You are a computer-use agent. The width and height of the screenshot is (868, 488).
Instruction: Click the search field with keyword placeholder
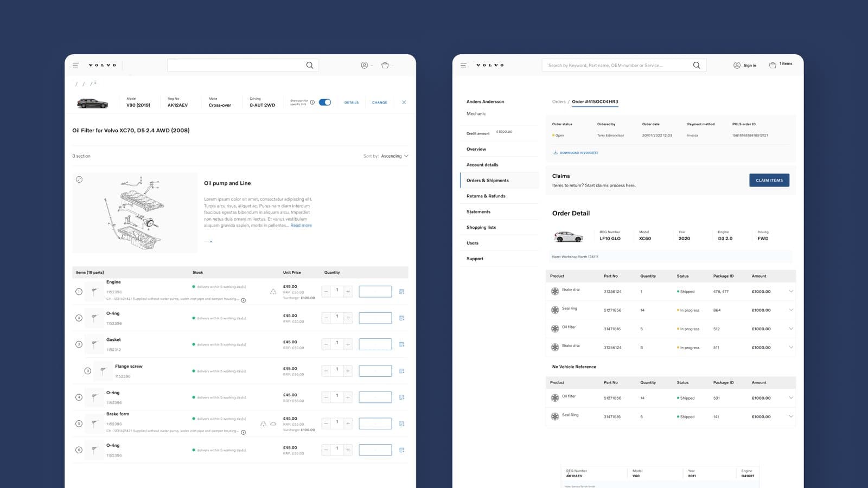(x=617, y=65)
